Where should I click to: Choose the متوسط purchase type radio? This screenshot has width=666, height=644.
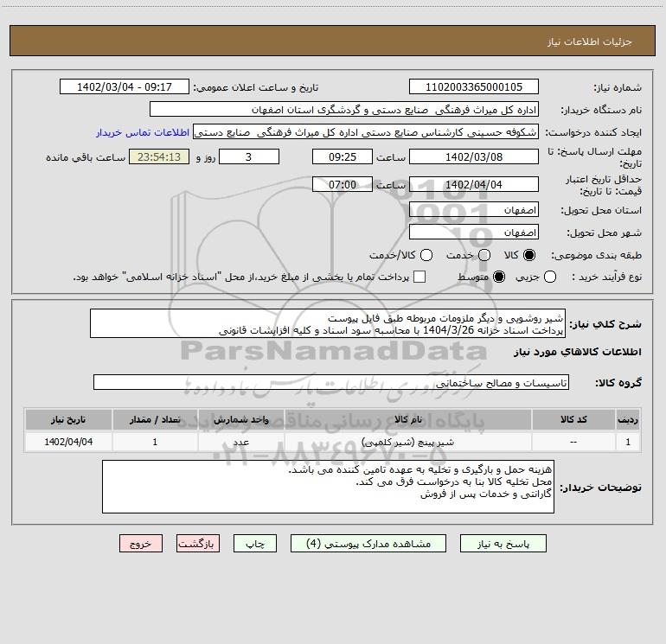[499, 277]
